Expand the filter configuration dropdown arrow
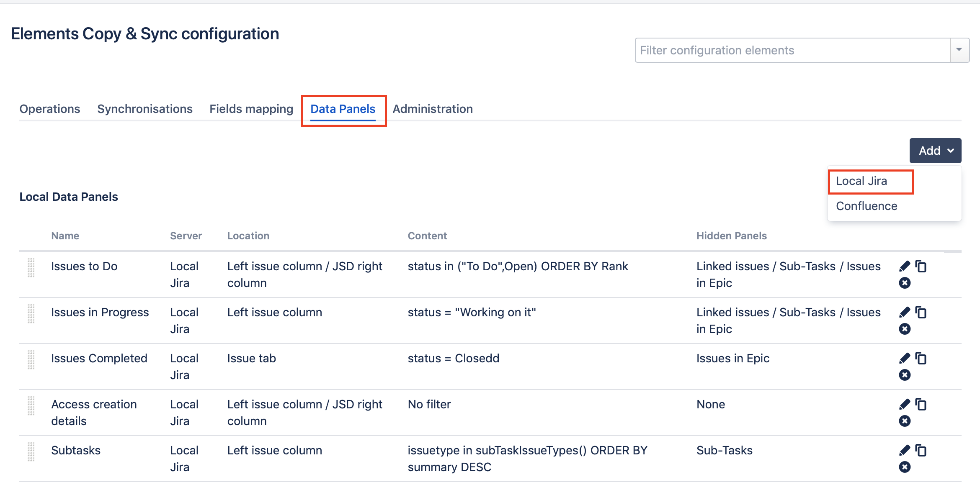This screenshot has height=482, width=980. click(959, 50)
